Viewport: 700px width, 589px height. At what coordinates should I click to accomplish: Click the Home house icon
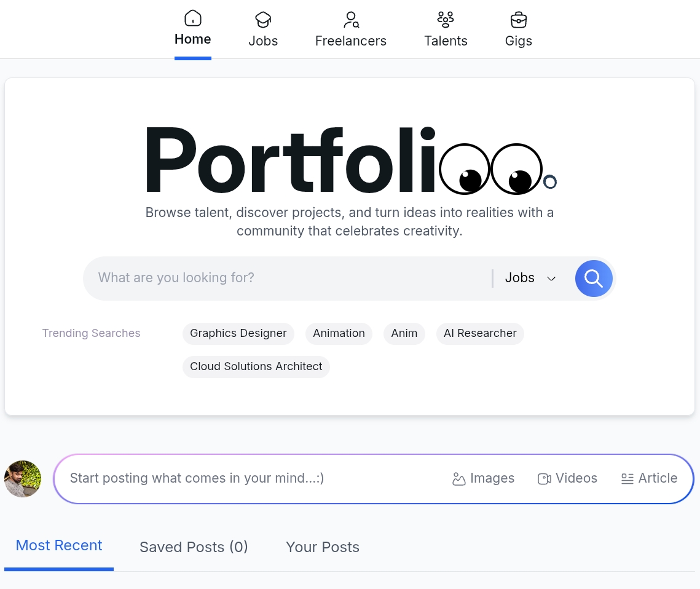192,18
